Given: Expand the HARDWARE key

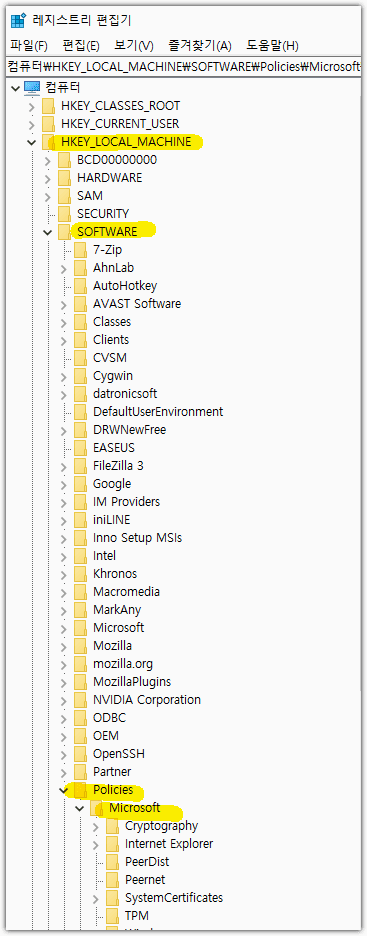Looking at the screenshot, I should tap(47, 178).
